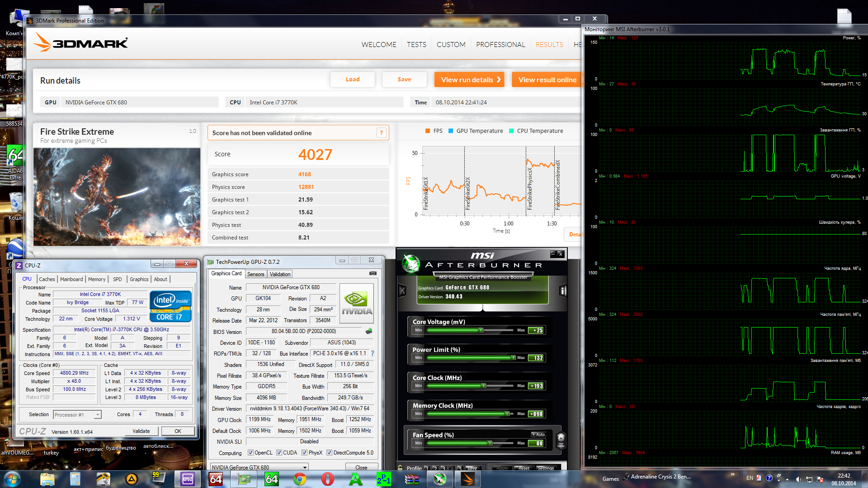Open the Mainboard tab in CPU-Z
The image size is (868, 488).
[x=71, y=279]
